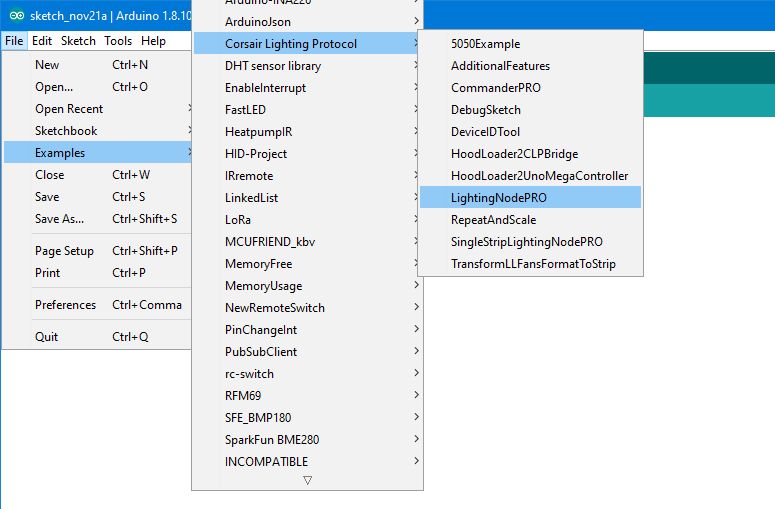Viewport: 775px width, 509px height.
Task: Open the DebugSketch example
Action: 530,110
